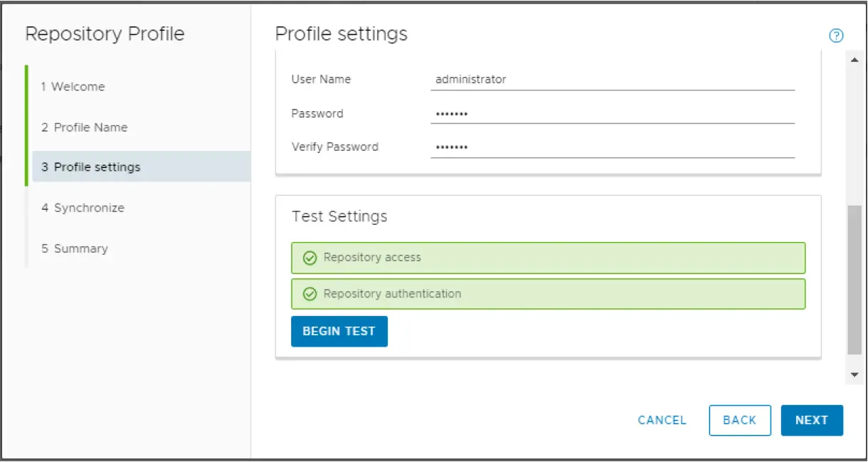This screenshot has height=462, width=868.
Task: Go back with the BACK button
Action: pos(739,420)
